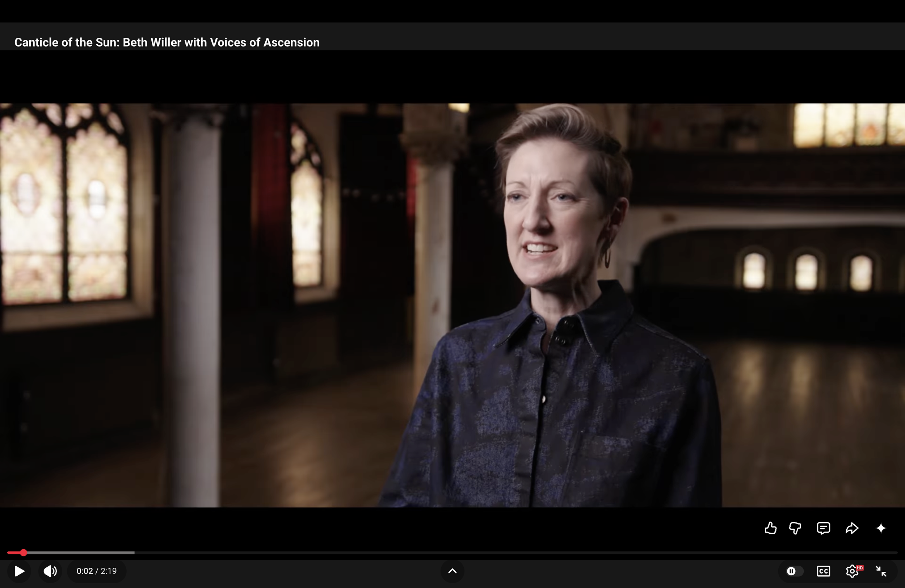The image size is (905, 588).
Task: Seek to the middle of progress bar
Action: pyautogui.click(x=452, y=553)
